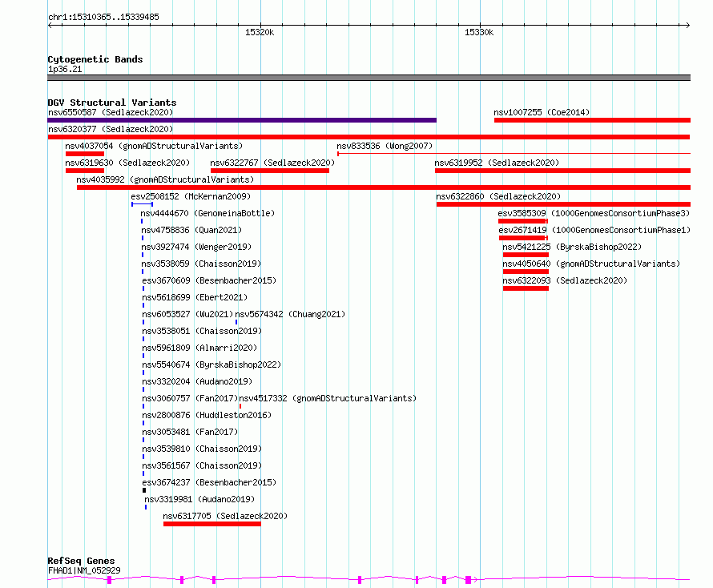The image size is (713, 588).
Task: Click the 15330k ruler position marker
Action: click(479, 32)
